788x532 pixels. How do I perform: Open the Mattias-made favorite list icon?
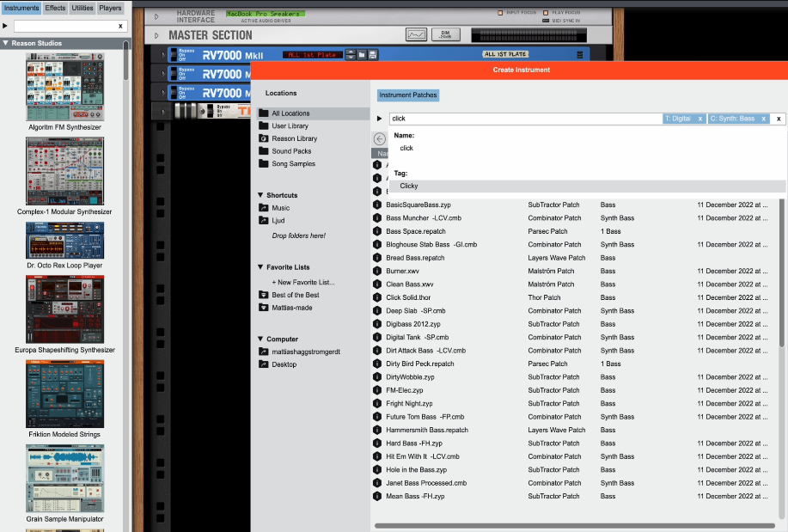pos(263,308)
